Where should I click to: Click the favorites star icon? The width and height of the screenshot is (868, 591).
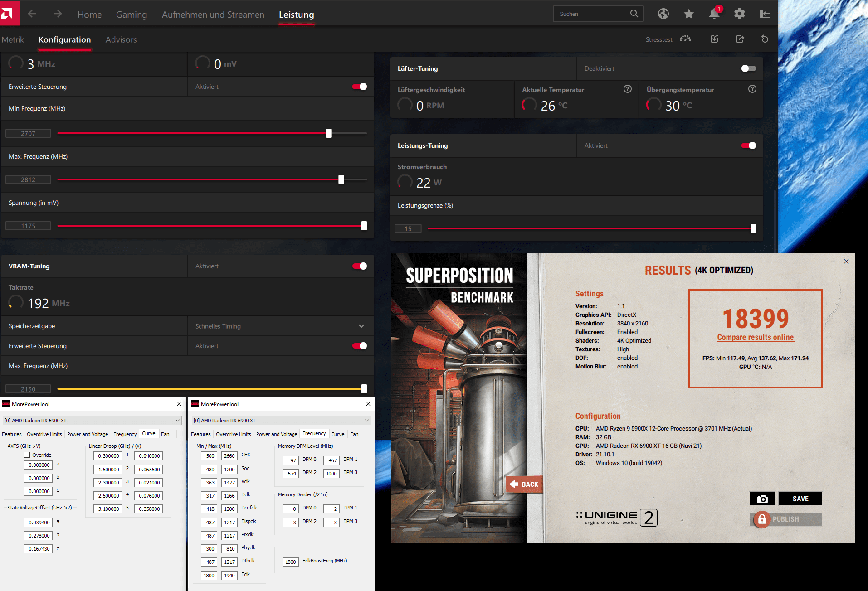click(688, 14)
